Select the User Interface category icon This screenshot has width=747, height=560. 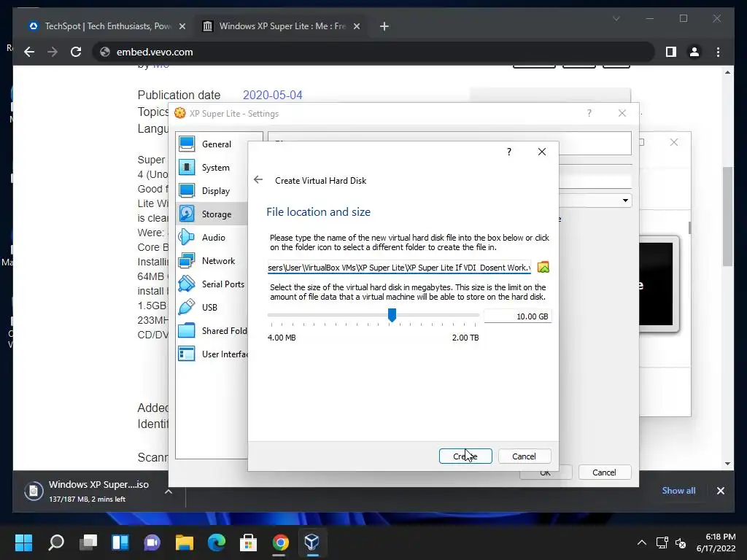pos(187,354)
